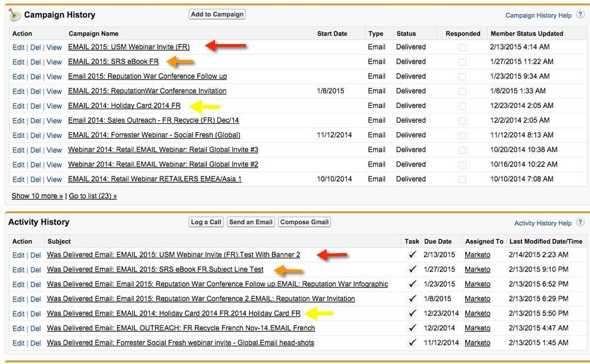This screenshot has width=590, height=364.
Task: Click Compose Gmail button
Action: pyautogui.click(x=304, y=222)
